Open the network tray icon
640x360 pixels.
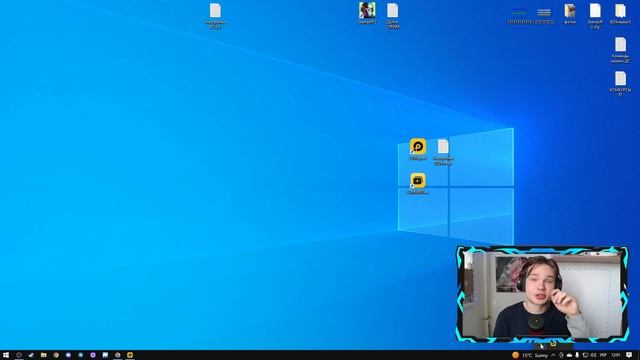coord(585,355)
